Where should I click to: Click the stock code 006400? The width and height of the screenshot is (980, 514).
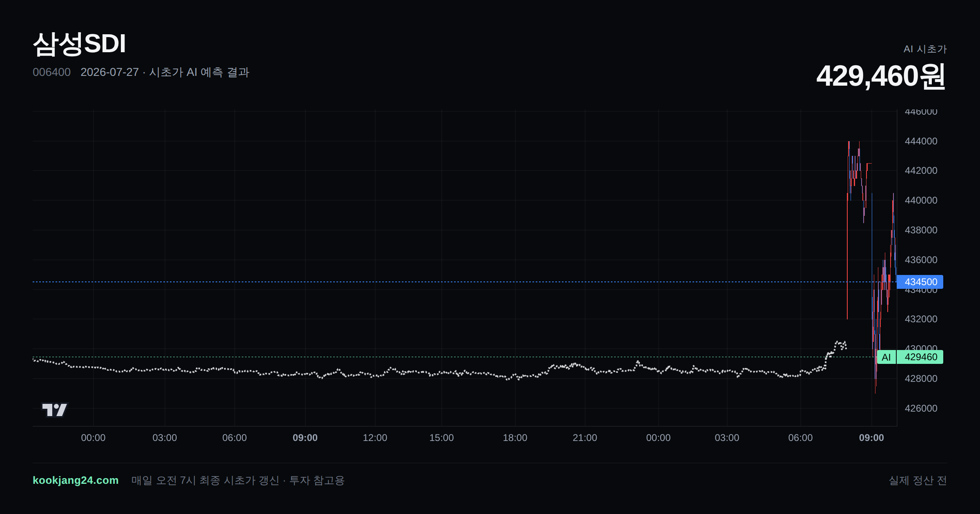pyautogui.click(x=51, y=72)
